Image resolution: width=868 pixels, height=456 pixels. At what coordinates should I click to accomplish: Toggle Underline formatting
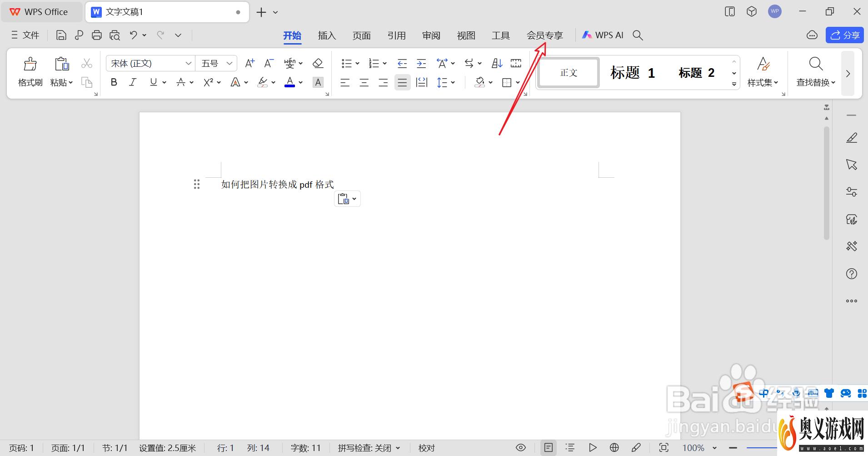[x=153, y=82]
